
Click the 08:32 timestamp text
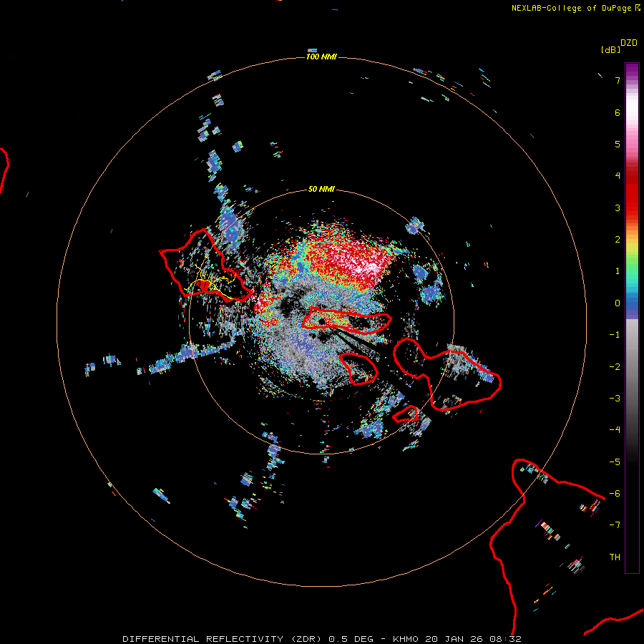coord(506,639)
